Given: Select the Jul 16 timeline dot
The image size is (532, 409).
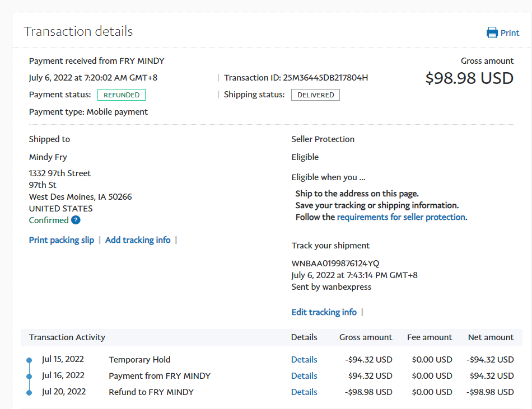Looking at the screenshot, I should click(x=29, y=377).
